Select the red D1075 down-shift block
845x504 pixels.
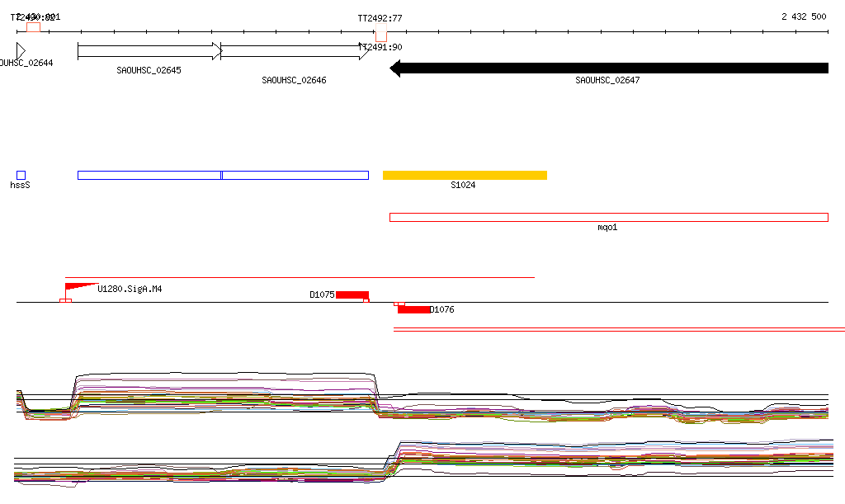352,294
